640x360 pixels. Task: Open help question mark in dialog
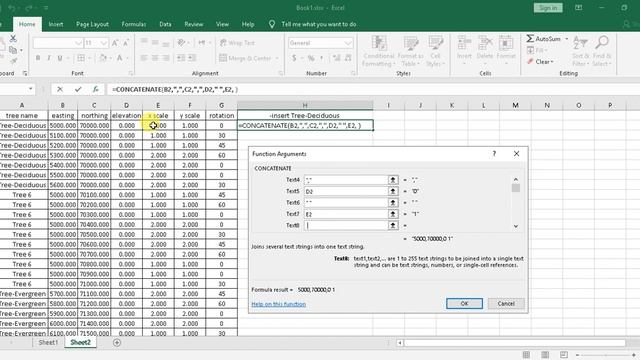click(494, 154)
